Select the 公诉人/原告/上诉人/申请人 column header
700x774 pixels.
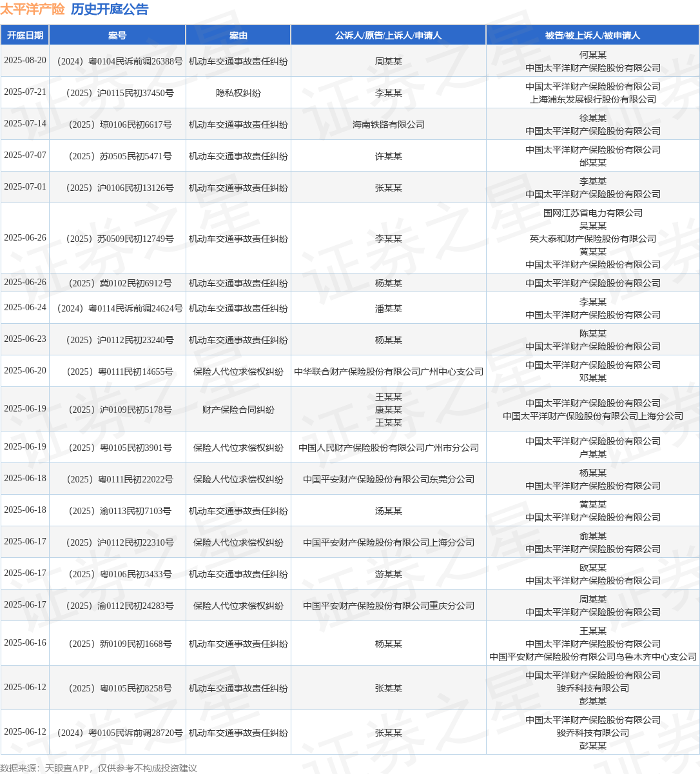pos(389,35)
